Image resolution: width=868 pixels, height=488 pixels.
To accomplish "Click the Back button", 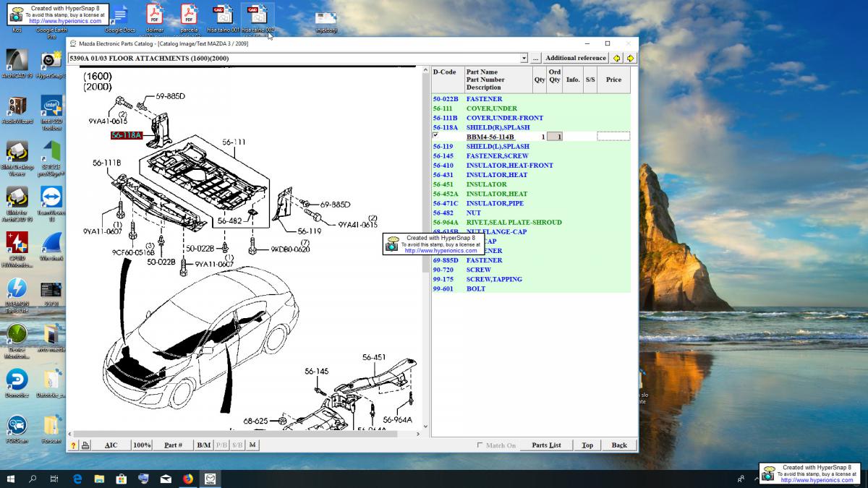I will (619, 445).
